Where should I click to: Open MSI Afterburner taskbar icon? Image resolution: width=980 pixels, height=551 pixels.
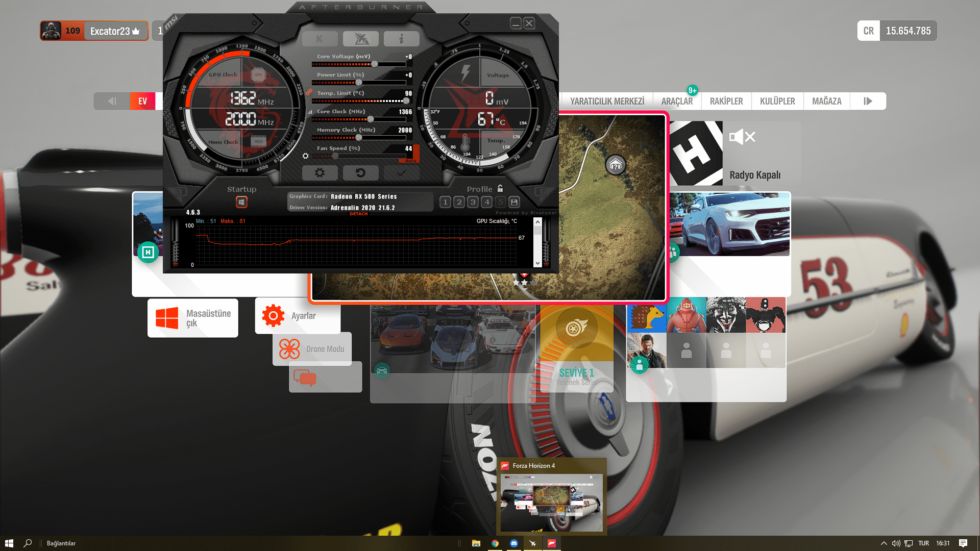pyautogui.click(x=533, y=543)
